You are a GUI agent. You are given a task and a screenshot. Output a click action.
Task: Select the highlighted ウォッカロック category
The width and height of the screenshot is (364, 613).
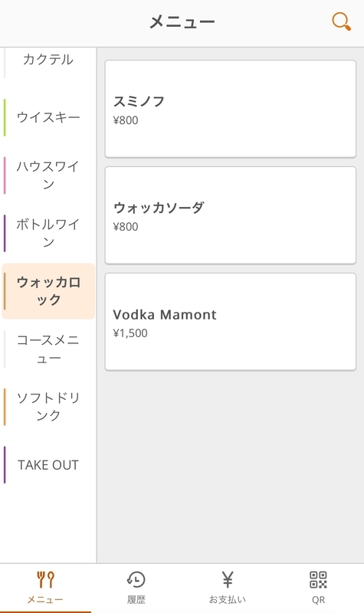click(48, 291)
